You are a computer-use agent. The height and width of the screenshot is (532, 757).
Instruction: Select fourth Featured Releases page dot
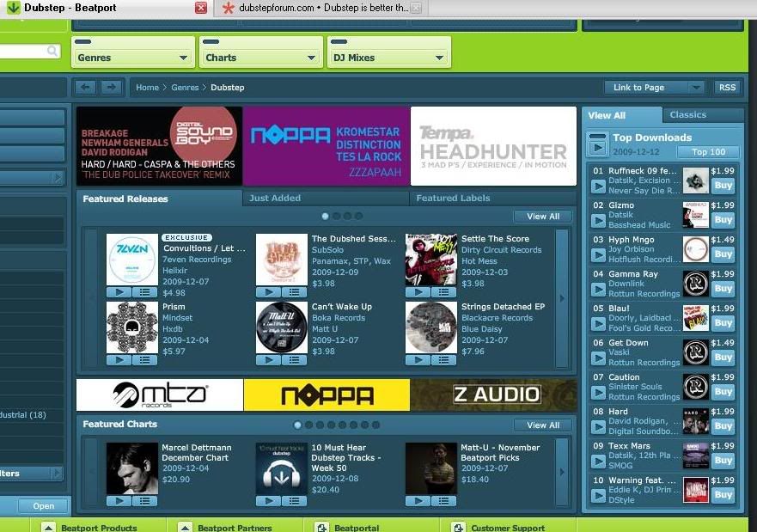(x=358, y=217)
